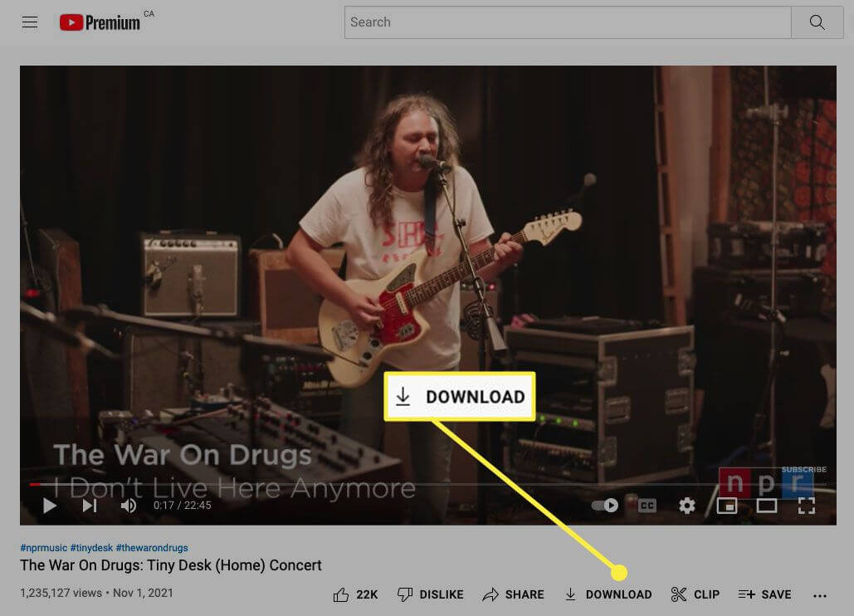Save video to a playlist
This screenshot has width=854, height=616.
click(764, 594)
